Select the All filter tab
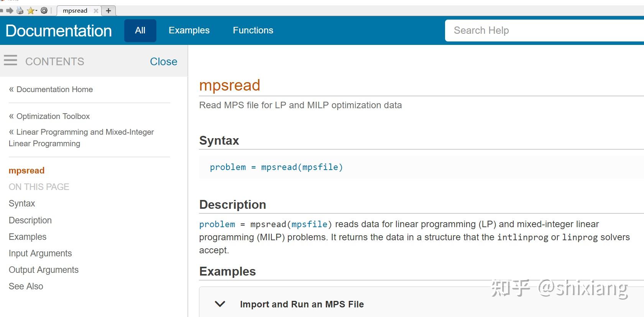 coord(140,30)
